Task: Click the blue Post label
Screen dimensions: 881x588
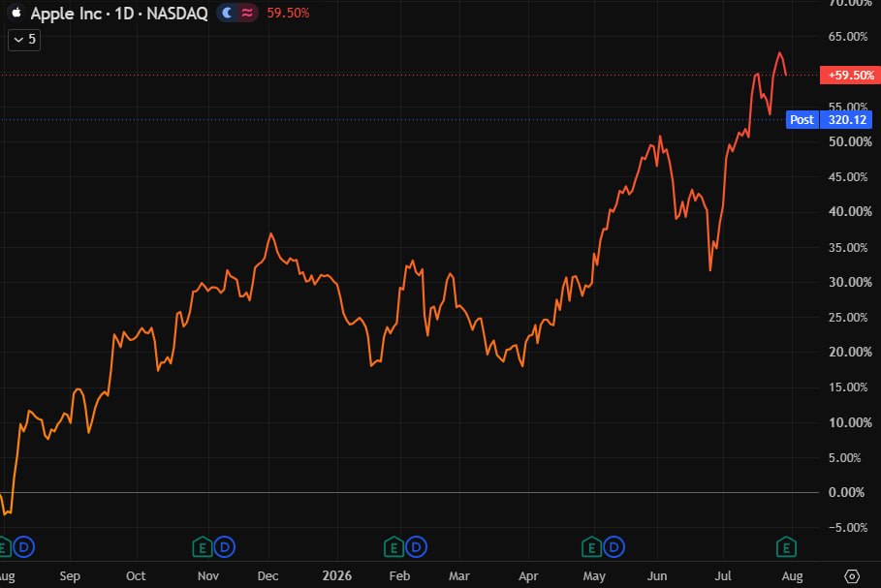Action: 802,119
